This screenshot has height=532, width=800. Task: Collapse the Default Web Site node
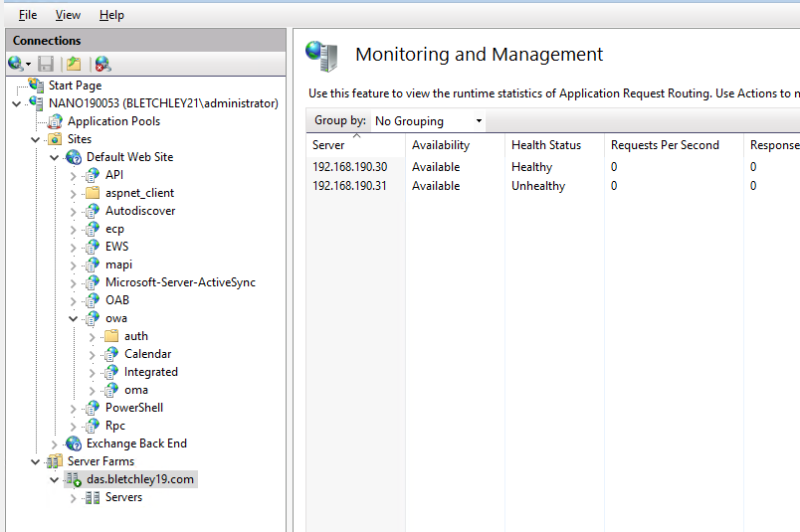click(x=54, y=157)
